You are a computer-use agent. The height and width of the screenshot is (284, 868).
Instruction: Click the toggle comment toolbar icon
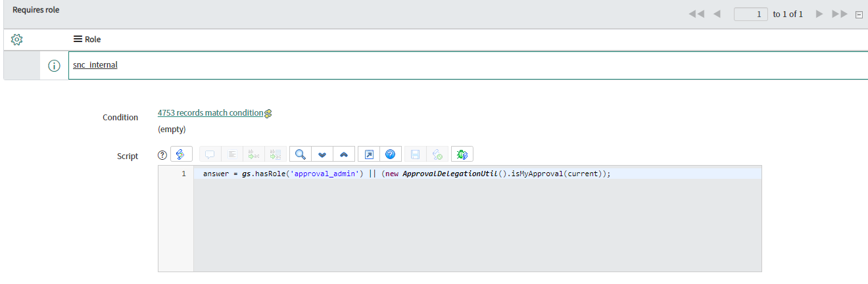[210, 154]
